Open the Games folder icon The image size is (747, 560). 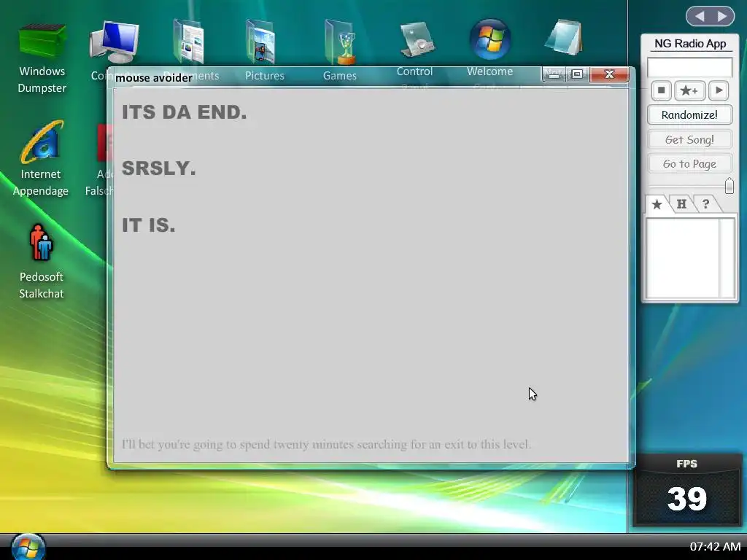[340, 42]
